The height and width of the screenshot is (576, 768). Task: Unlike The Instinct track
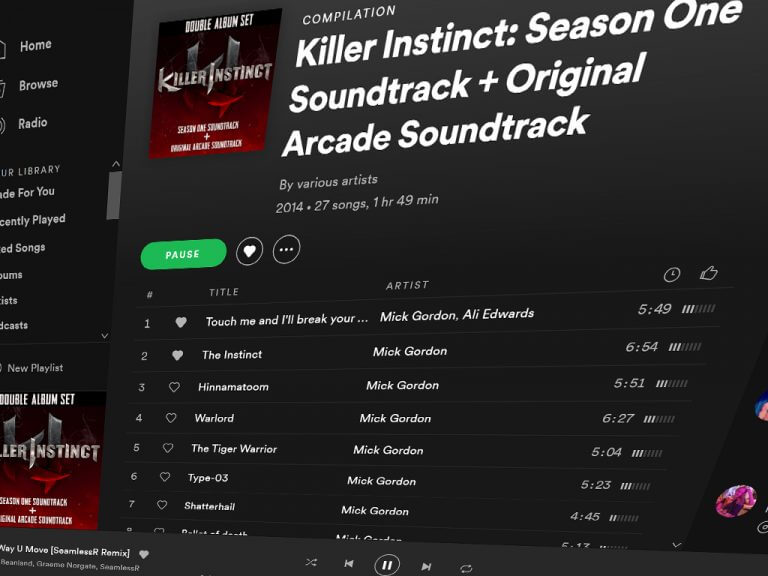point(177,355)
